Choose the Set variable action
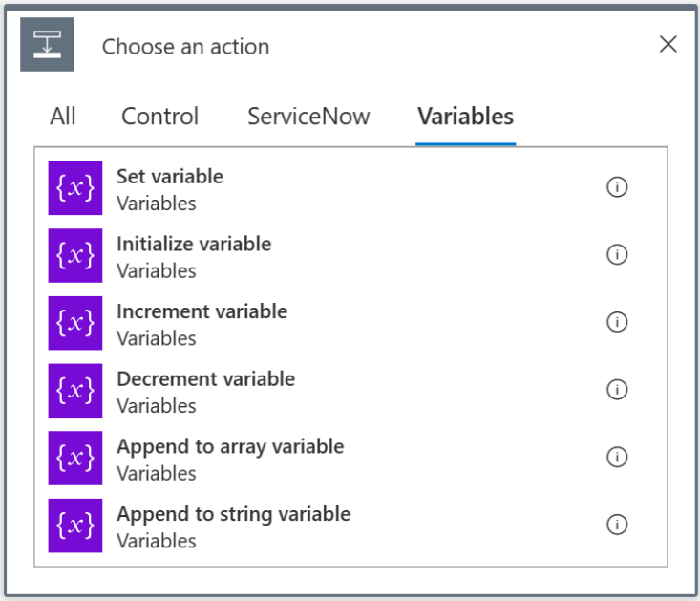 pyautogui.click(x=170, y=177)
